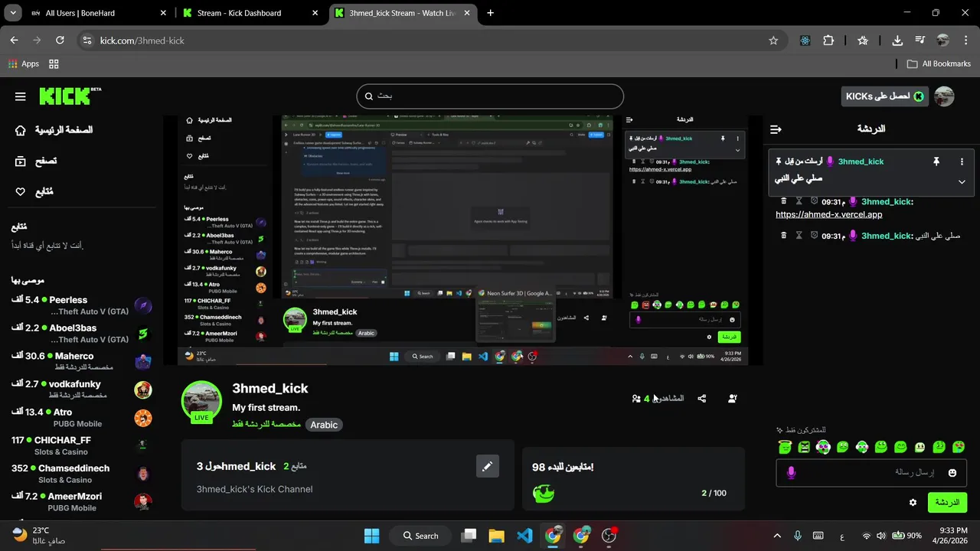Screen dimensions: 980x551
Task: Open Maherco recommended channel
Action: (82, 362)
